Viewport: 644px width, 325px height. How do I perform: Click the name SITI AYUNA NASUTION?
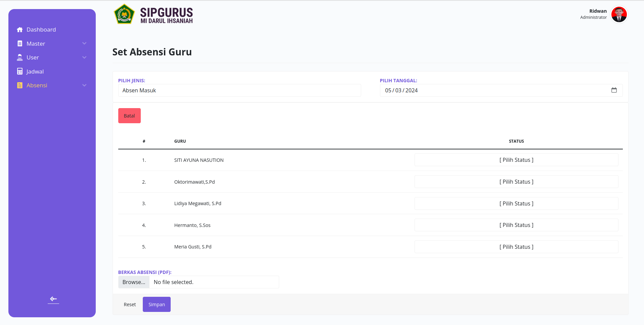click(199, 160)
